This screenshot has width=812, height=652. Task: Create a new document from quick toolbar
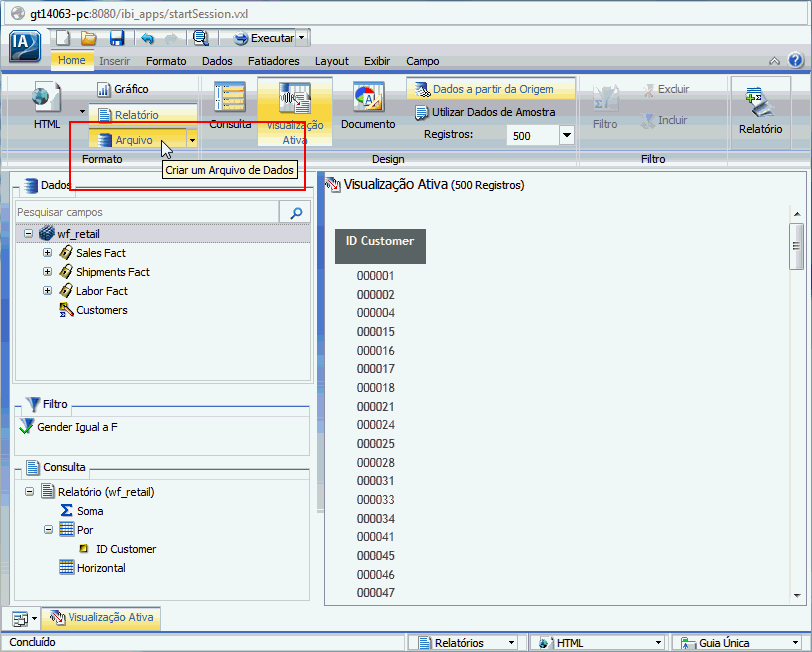pyautogui.click(x=63, y=38)
